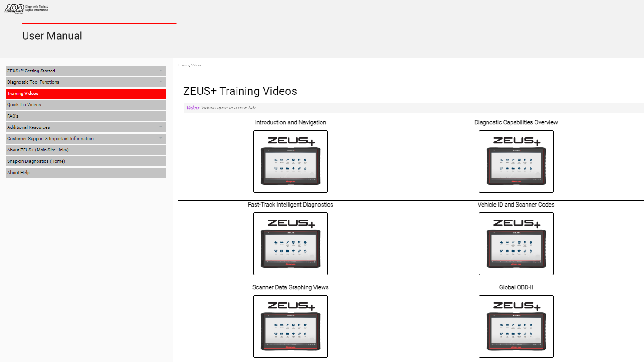Open the "Quick Tip Videos" section
This screenshot has width=644, height=362.
tap(85, 104)
